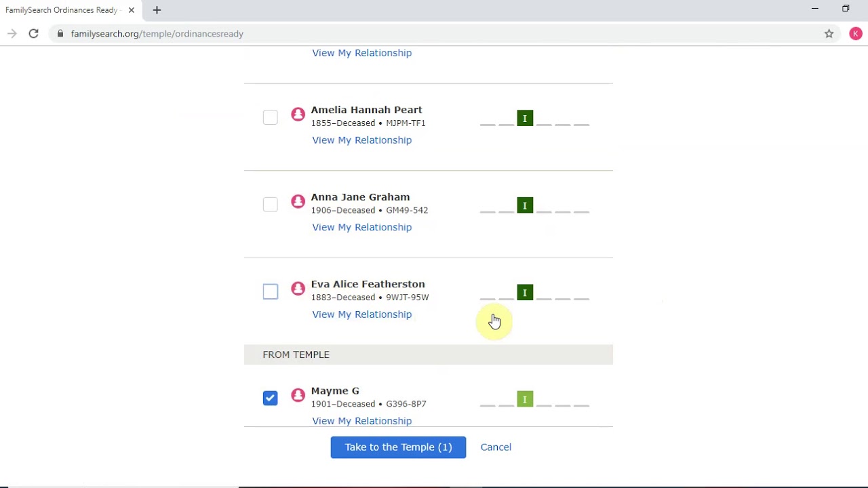Tick the checkbox for Eva Alice Featherston
The width and height of the screenshot is (868, 488).
pos(270,291)
